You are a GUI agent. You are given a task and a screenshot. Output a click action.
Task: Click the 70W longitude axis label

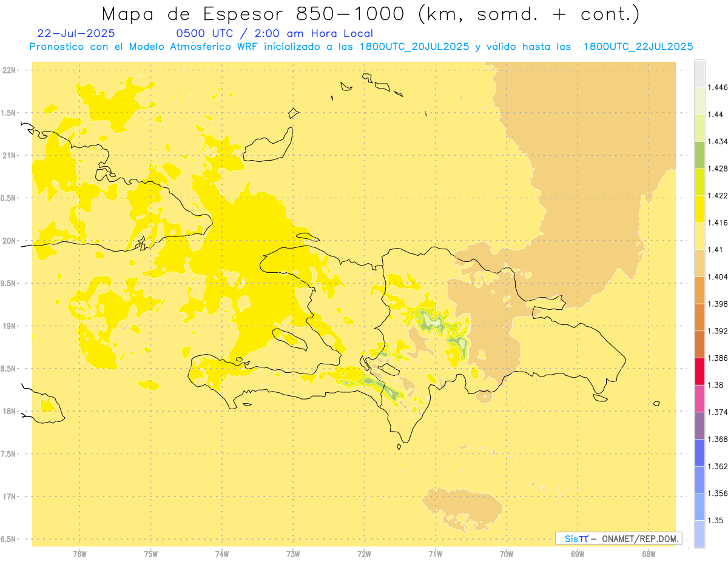tap(507, 554)
